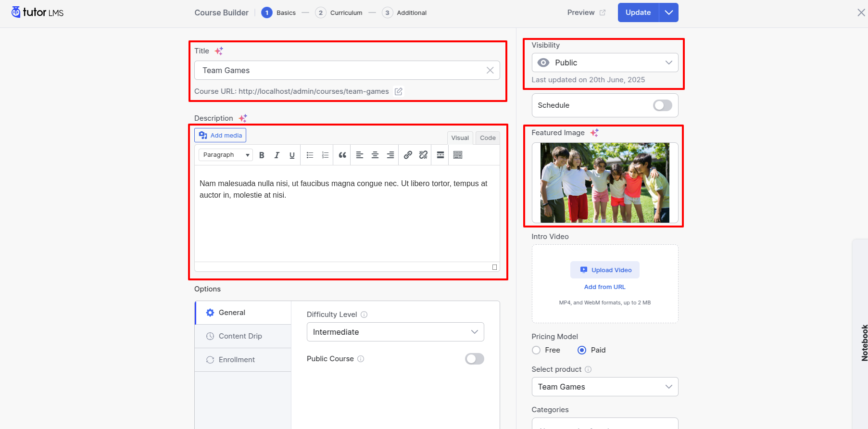The height and width of the screenshot is (429, 868).
Task: Select the Free pricing model
Action: pyautogui.click(x=536, y=350)
